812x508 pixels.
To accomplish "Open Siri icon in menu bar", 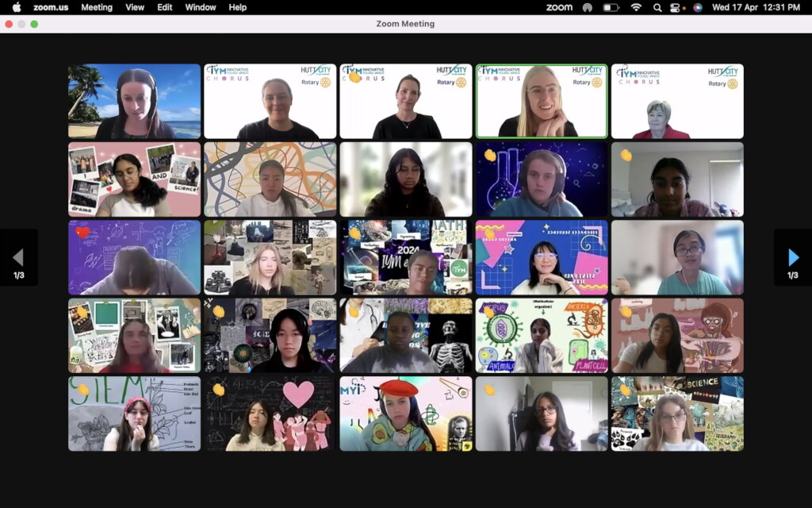I will (x=698, y=7).
